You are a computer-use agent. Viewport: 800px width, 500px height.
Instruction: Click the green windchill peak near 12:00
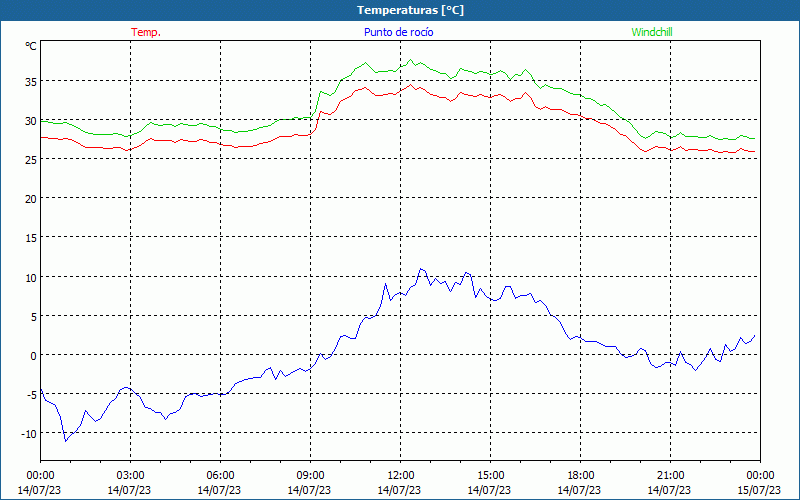pos(411,60)
